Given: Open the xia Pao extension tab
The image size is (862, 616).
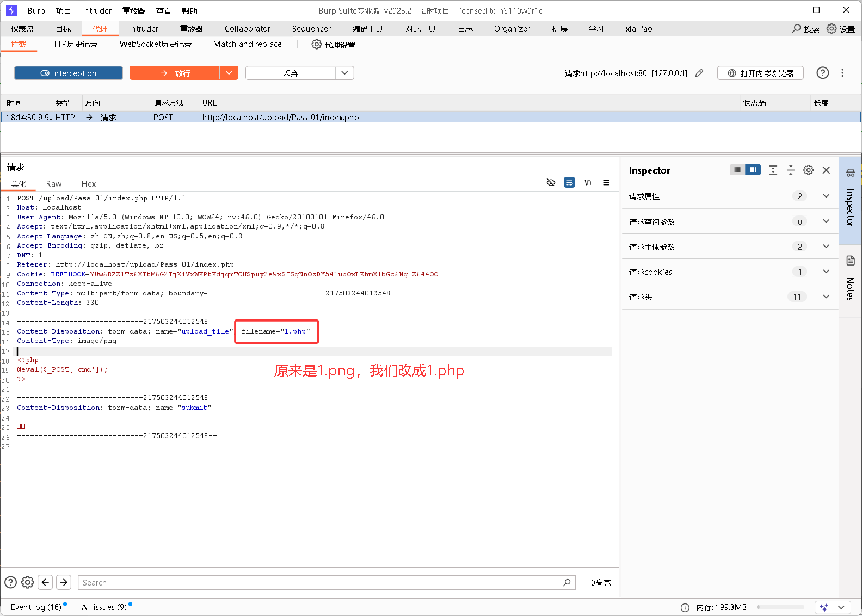Looking at the screenshot, I should point(639,29).
